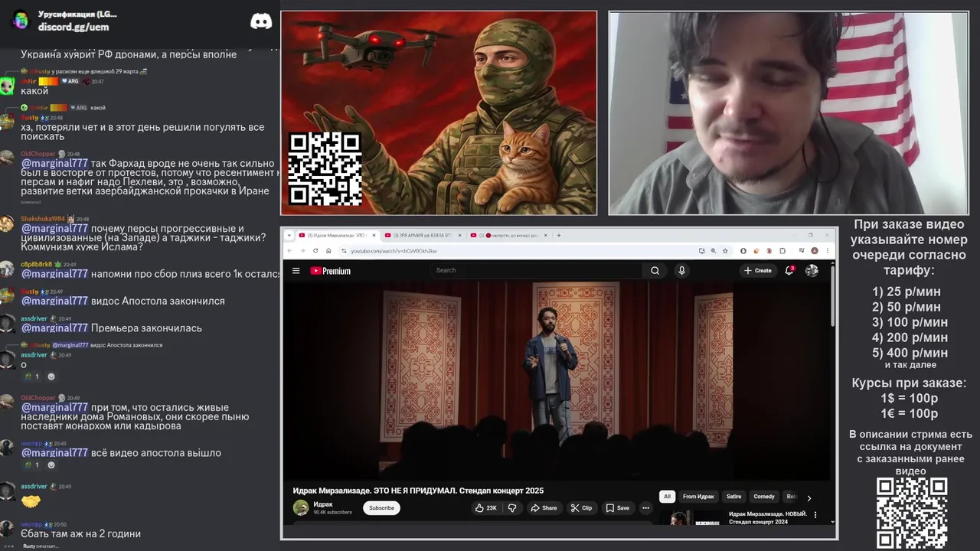Click the YouTube Search field
Viewport: 980px width, 551px height.
[537, 270]
